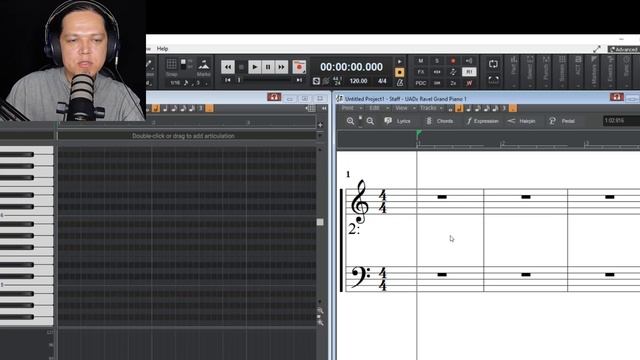640x360 pixels.
Task: Pause playback in the transport
Action: point(268,67)
